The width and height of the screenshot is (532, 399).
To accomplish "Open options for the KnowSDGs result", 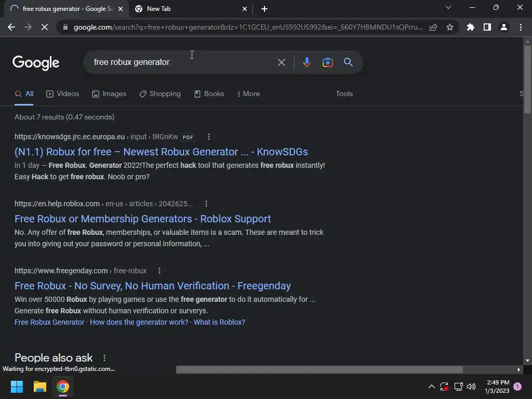I will [209, 137].
